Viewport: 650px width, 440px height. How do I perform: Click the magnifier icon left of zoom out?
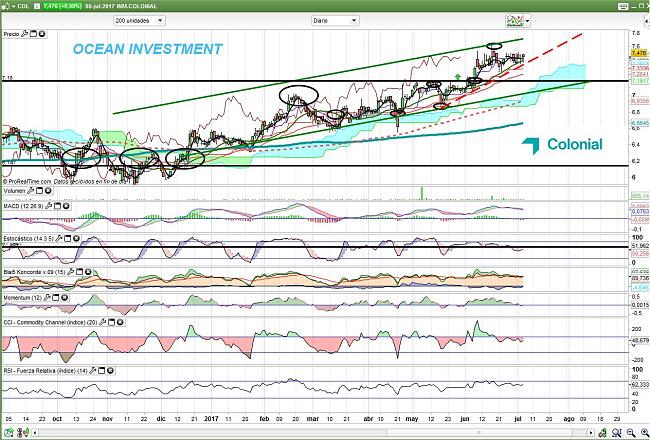pos(616,432)
